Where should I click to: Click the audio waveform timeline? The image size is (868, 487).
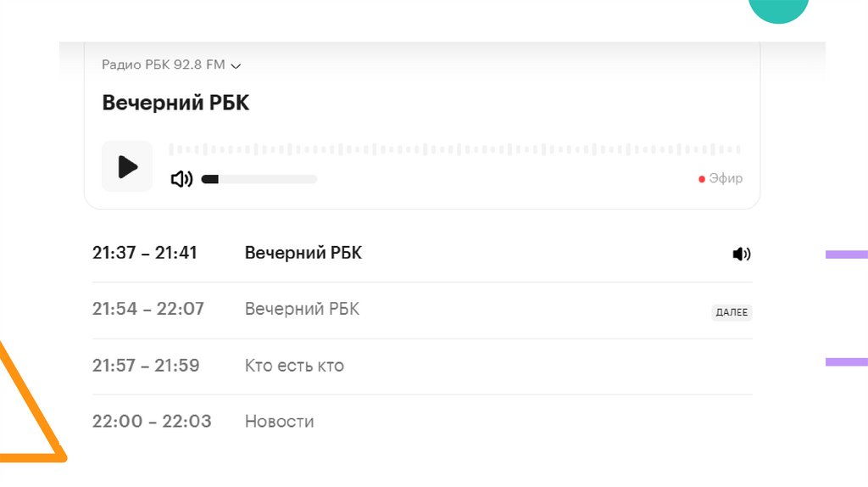click(x=454, y=149)
